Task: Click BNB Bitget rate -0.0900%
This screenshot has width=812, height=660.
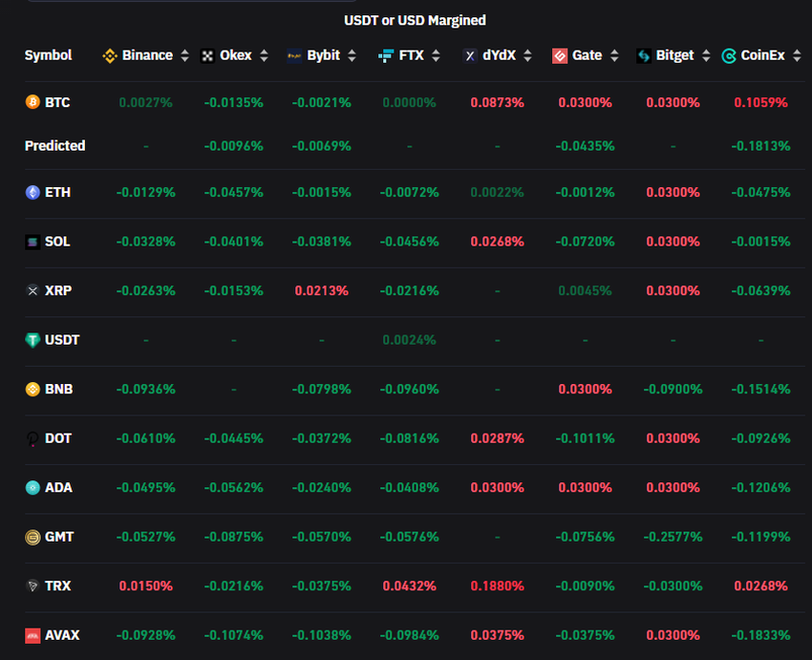Action: click(x=673, y=390)
